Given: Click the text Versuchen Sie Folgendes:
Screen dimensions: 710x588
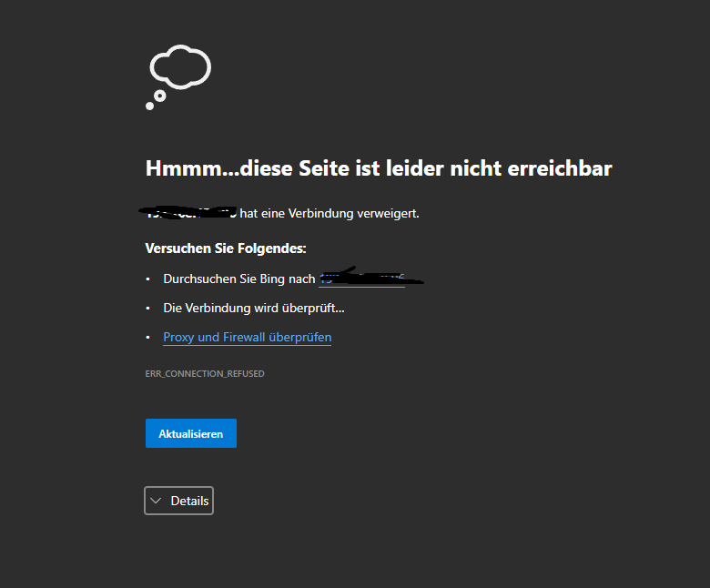Looking at the screenshot, I should [x=226, y=248].
